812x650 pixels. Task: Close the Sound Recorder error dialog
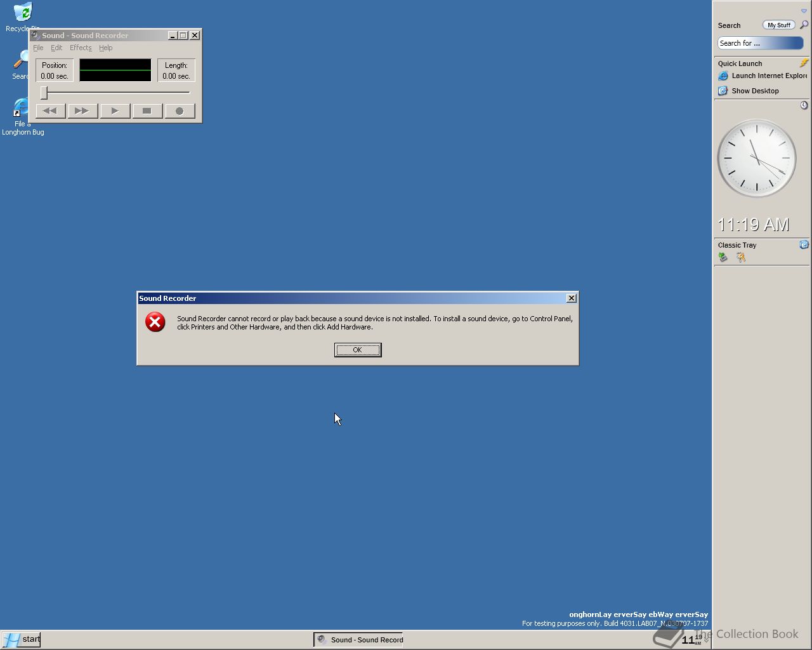click(571, 298)
